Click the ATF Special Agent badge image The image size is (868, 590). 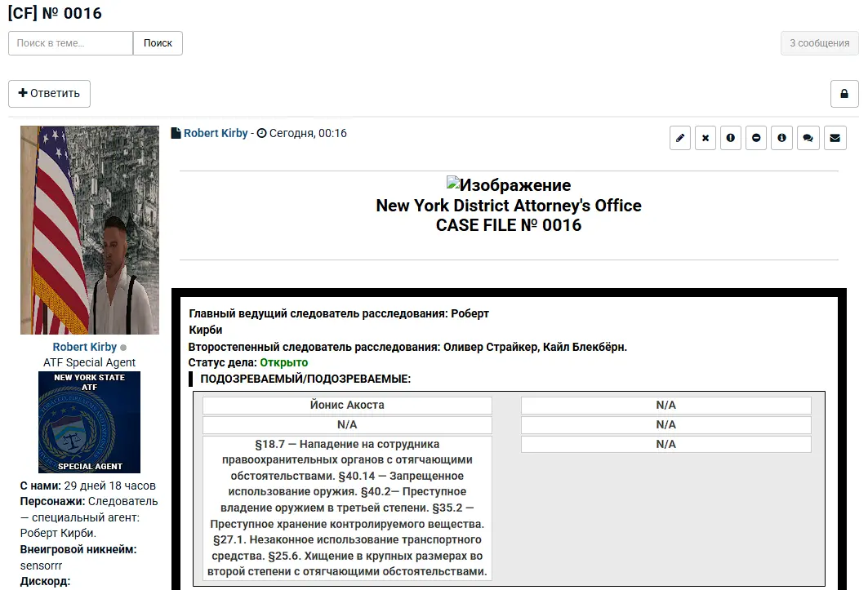89,422
